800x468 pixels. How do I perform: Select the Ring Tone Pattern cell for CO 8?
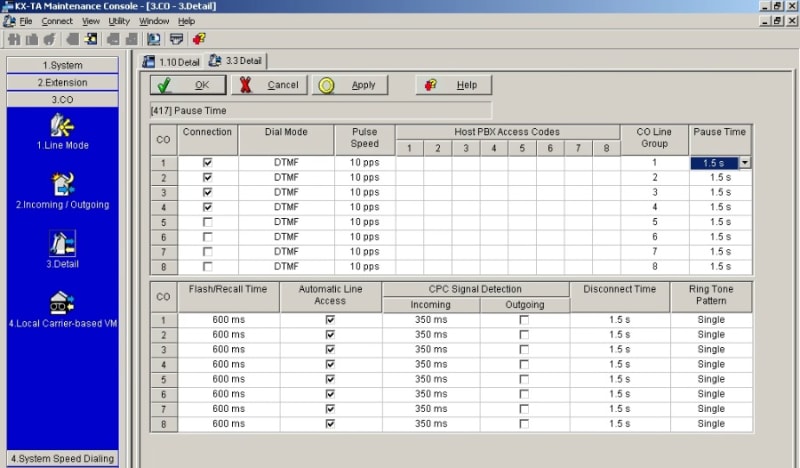click(711, 424)
